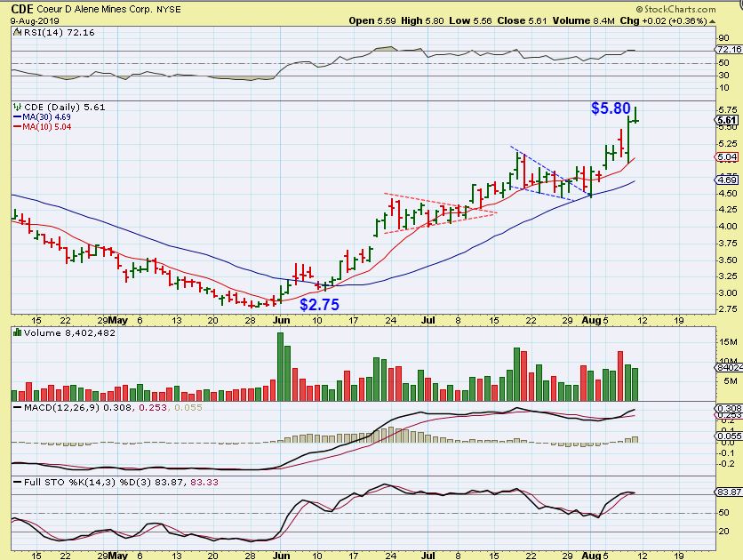Click the $2.75 low annotation
This screenshot has height=560, width=743.
[x=319, y=304]
